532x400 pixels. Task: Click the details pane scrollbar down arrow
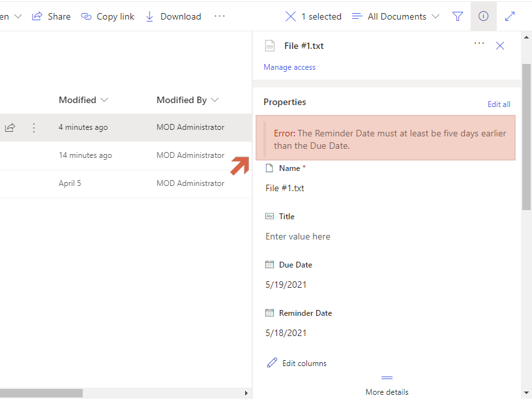pos(526,393)
